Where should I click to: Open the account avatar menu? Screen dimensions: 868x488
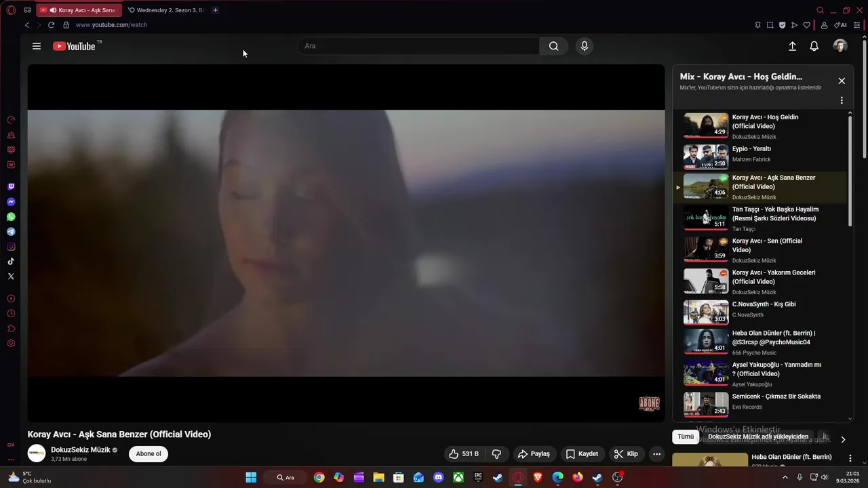click(x=840, y=46)
